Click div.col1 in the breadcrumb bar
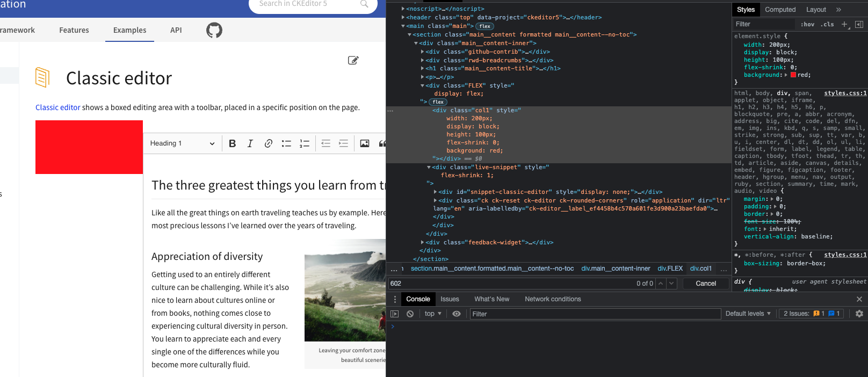868x377 pixels. (x=700, y=269)
